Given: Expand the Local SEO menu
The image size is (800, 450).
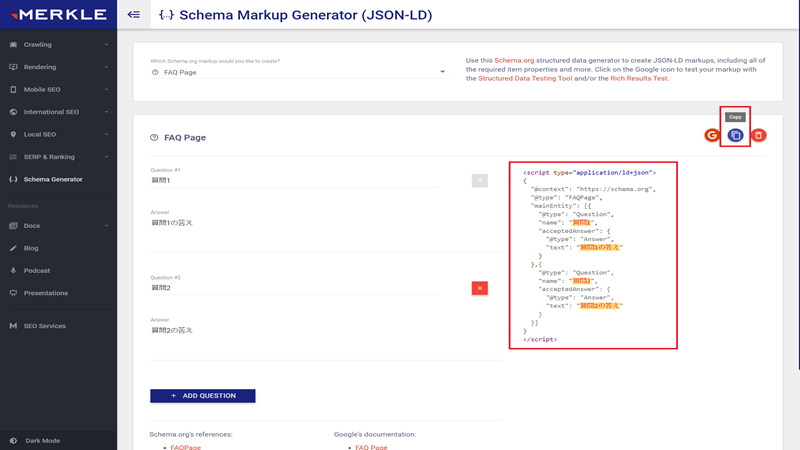Looking at the screenshot, I should click(106, 134).
